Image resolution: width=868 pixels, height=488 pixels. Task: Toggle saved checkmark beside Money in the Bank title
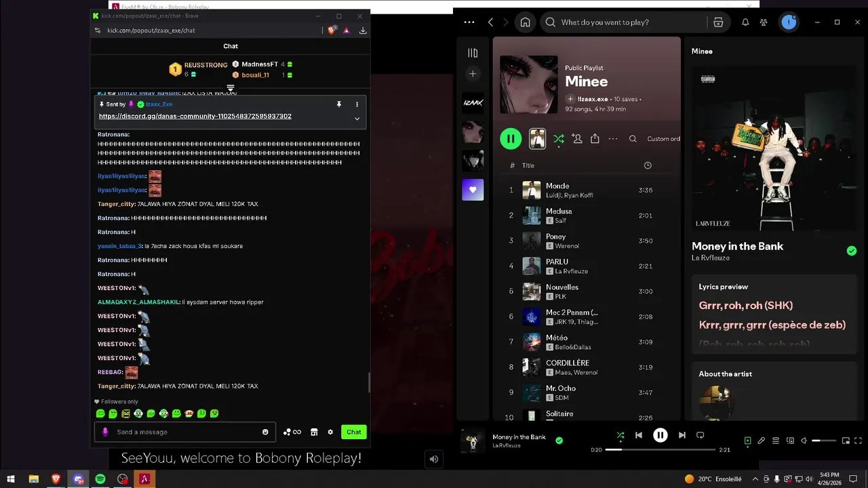tap(852, 251)
